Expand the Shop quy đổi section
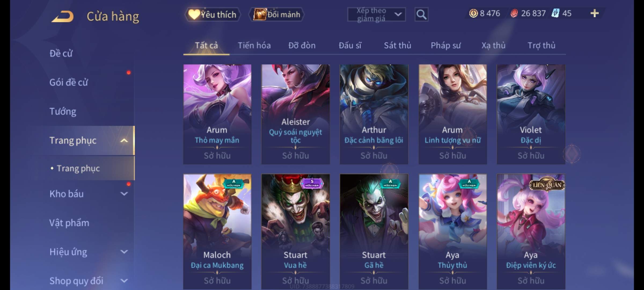644x290 pixels. [124, 281]
